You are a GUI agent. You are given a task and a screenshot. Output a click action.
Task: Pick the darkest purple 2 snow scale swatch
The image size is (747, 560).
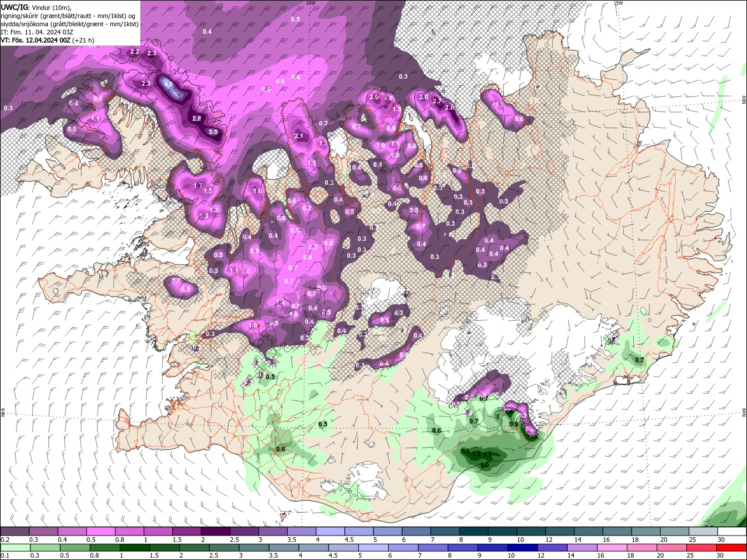coord(215,531)
